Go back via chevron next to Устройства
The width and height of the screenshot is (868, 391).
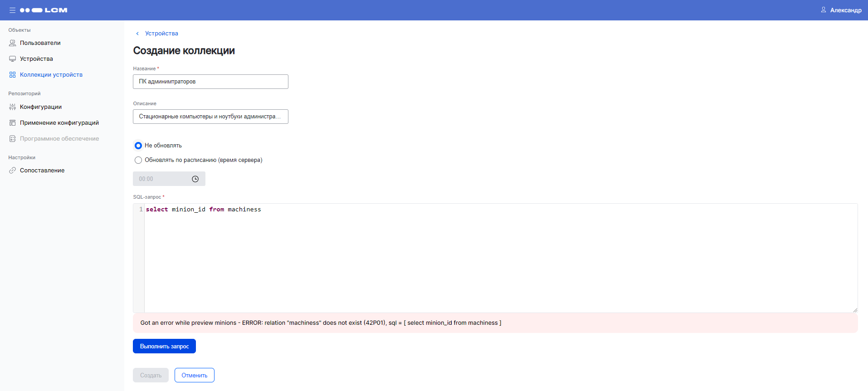pos(137,34)
